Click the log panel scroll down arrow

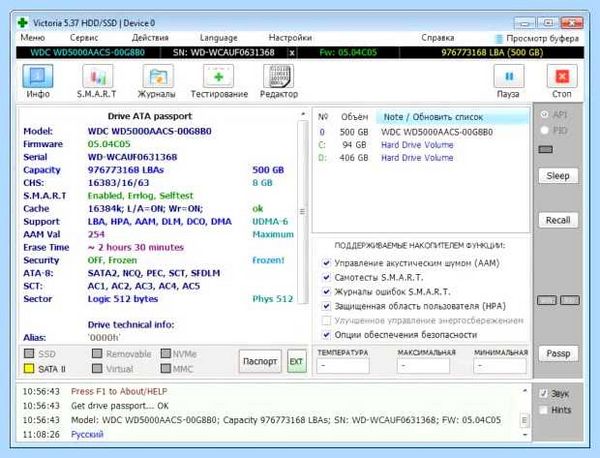click(x=525, y=435)
